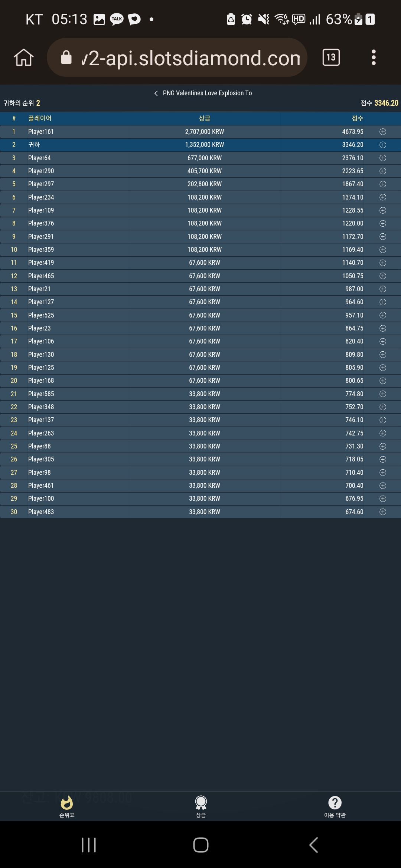
Task: Expand plus icon for Player290 row
Action: [383, 171]
